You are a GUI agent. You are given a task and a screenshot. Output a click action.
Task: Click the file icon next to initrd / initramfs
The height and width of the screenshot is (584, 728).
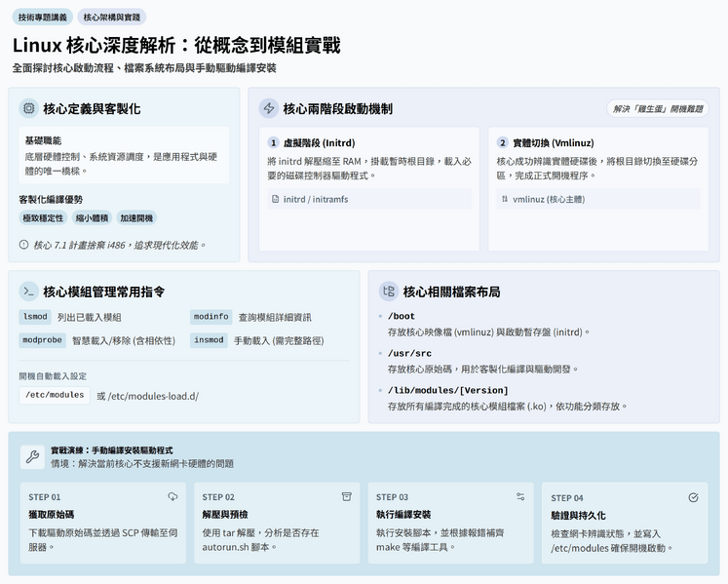[276, 199]
